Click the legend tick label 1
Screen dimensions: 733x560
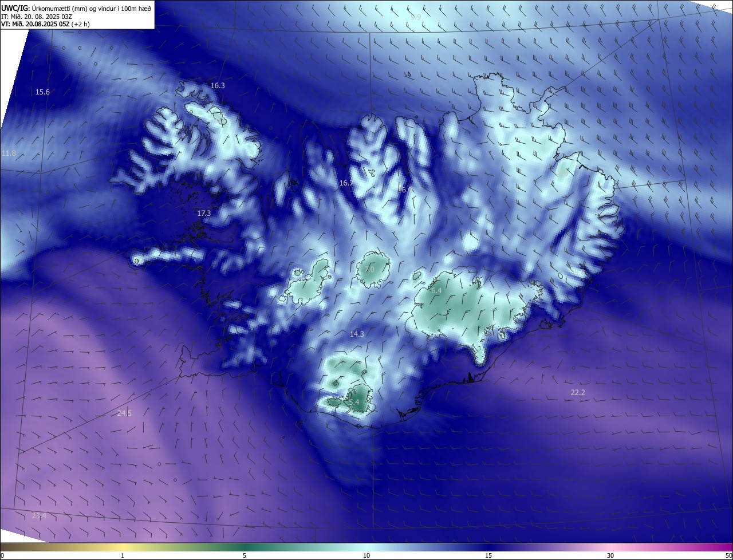tap(123, 555)
